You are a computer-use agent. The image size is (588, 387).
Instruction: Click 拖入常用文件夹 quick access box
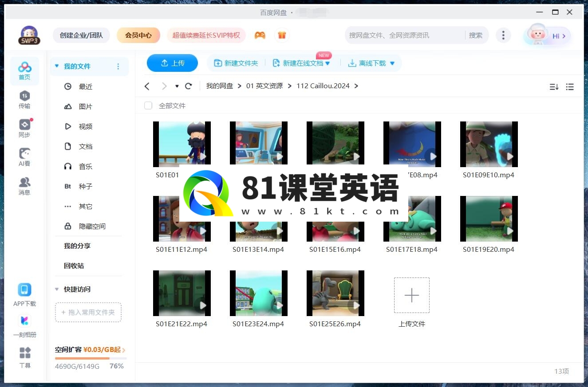88,312
